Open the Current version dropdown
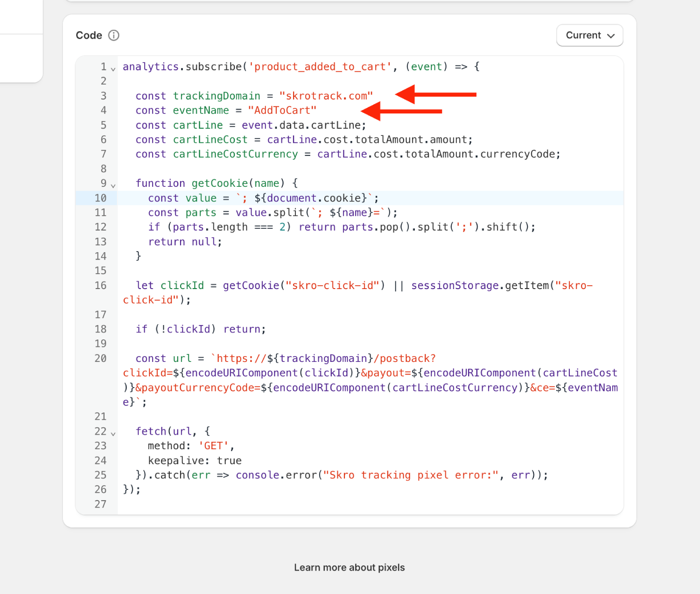Image resolution: width=700 pixels, height=594 pixels. (589, 35)
